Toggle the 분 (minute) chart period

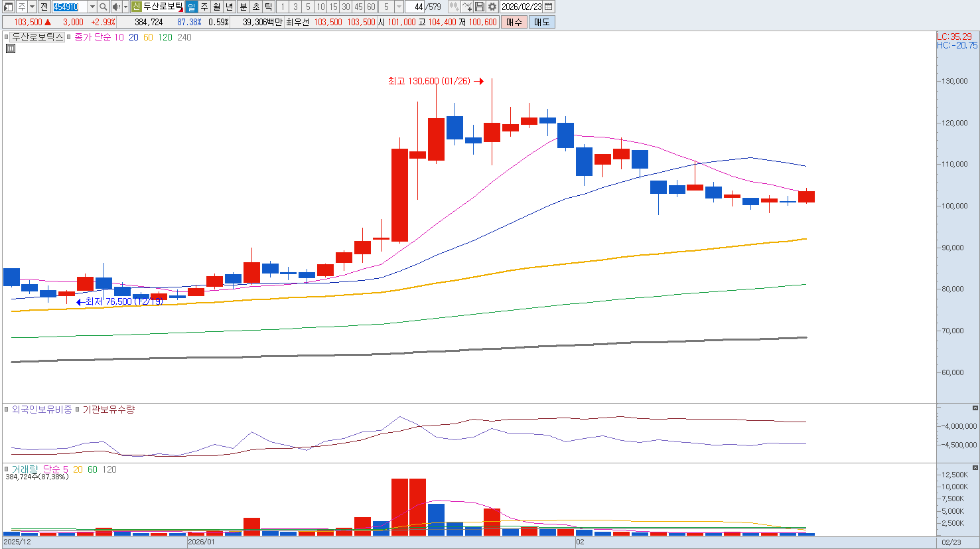pyautogui.click(x=243, y=7)
